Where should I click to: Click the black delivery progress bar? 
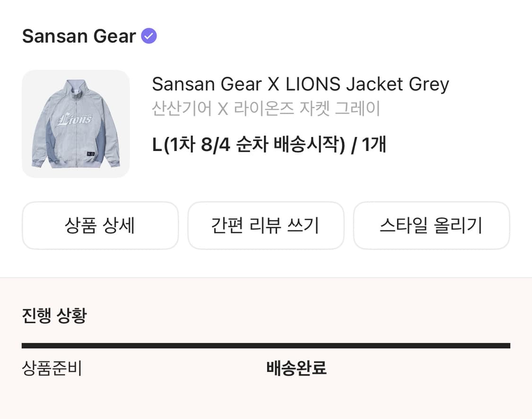click(266, 346)
